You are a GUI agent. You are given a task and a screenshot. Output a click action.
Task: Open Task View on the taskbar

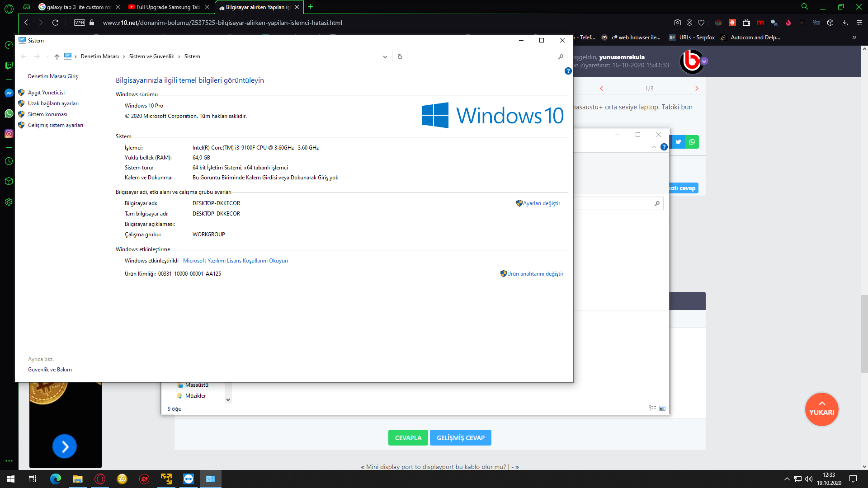[33, 479]
